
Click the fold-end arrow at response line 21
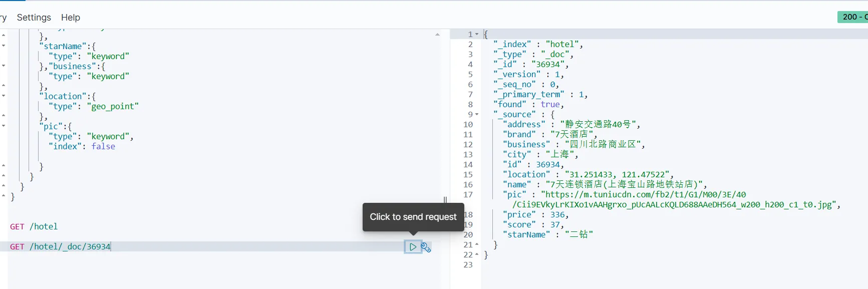477,245
